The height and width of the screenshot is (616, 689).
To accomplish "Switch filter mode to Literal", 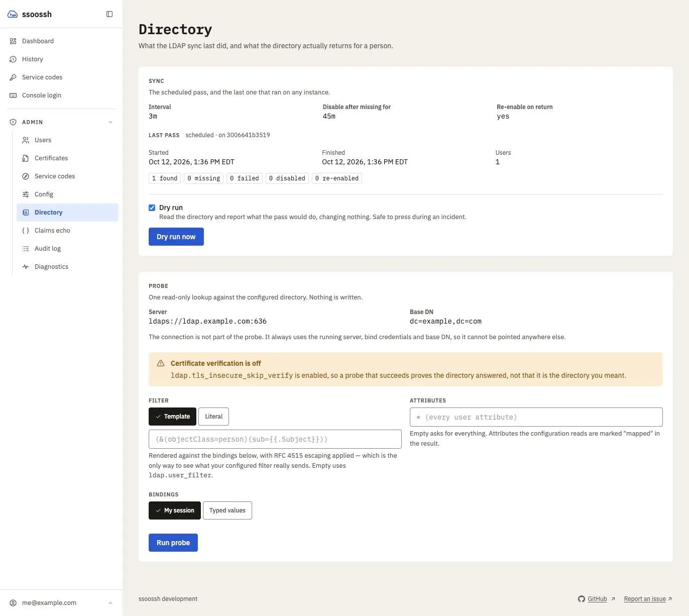I will click(x=213, y=417).
